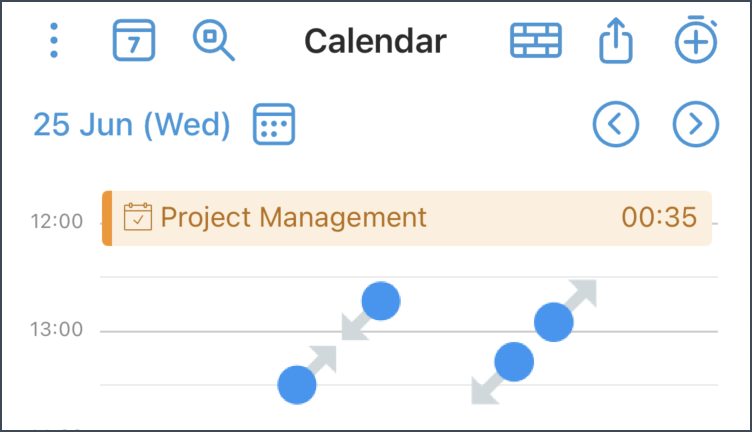Screen dimensions: 752x432
Task: Tap the pinch-out zoom gesture hint
Action: pos(534,342)
